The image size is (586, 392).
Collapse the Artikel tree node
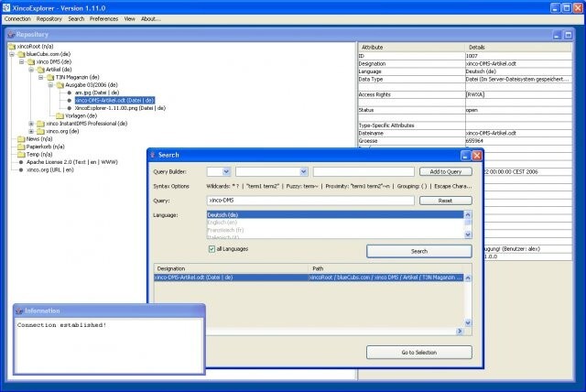click(31, 70)
